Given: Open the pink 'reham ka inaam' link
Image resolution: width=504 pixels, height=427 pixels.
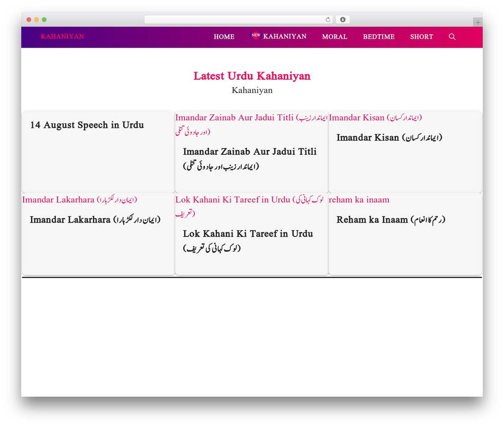Looking at the screenshot, I should pos(359,200).
